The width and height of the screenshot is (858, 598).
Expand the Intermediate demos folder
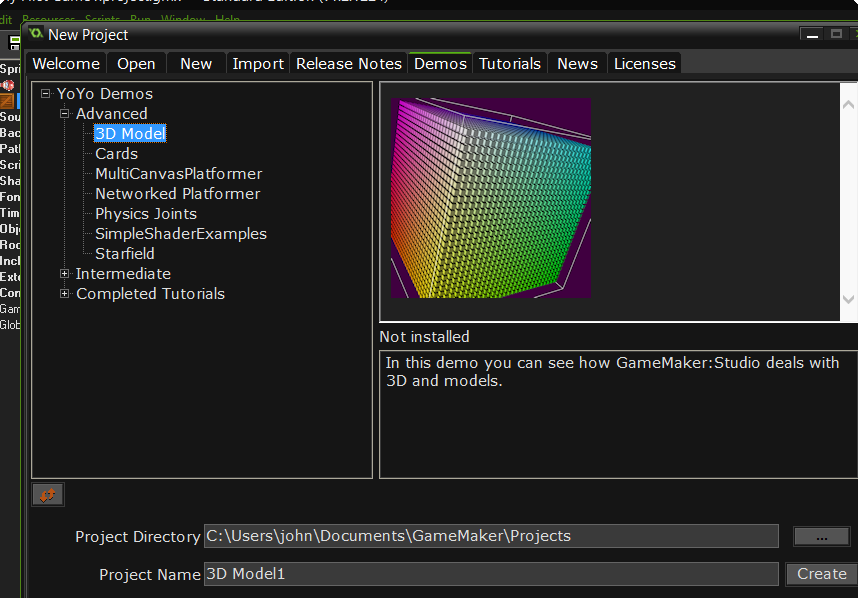click(65, 274)
